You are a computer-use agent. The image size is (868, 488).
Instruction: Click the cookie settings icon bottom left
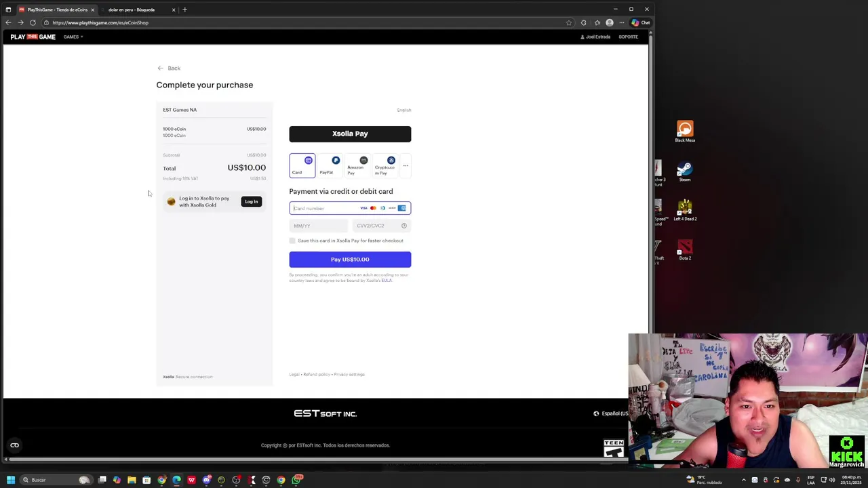tap(14, 445)
